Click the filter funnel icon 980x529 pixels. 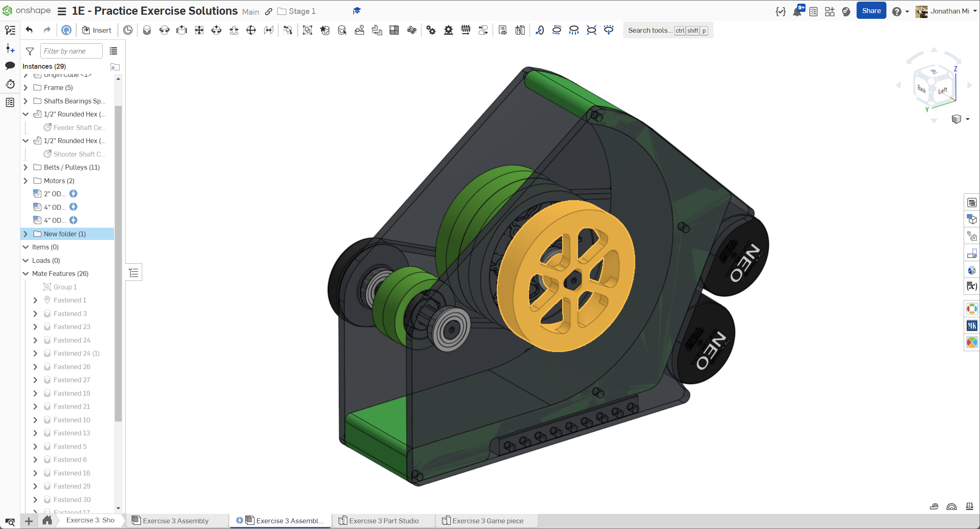[x=30, y=51]
